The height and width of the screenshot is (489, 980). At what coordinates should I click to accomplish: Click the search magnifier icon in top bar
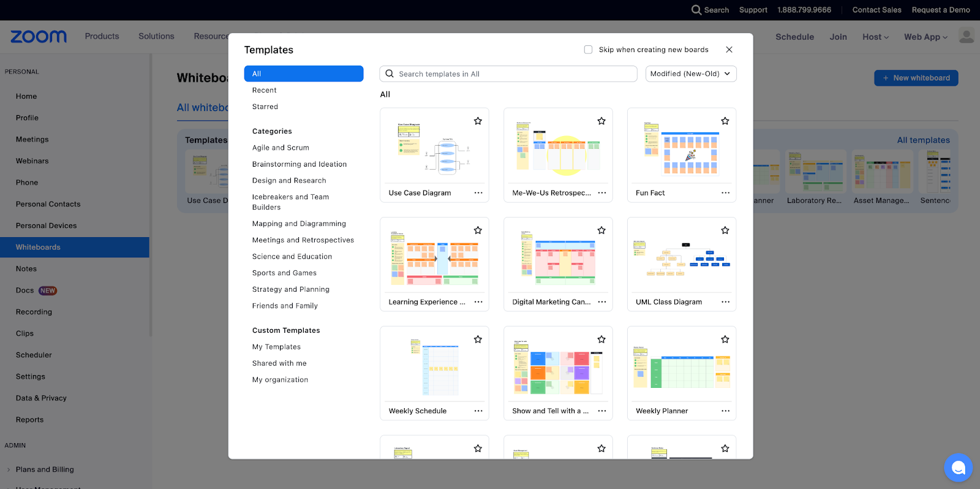[696, 10]
